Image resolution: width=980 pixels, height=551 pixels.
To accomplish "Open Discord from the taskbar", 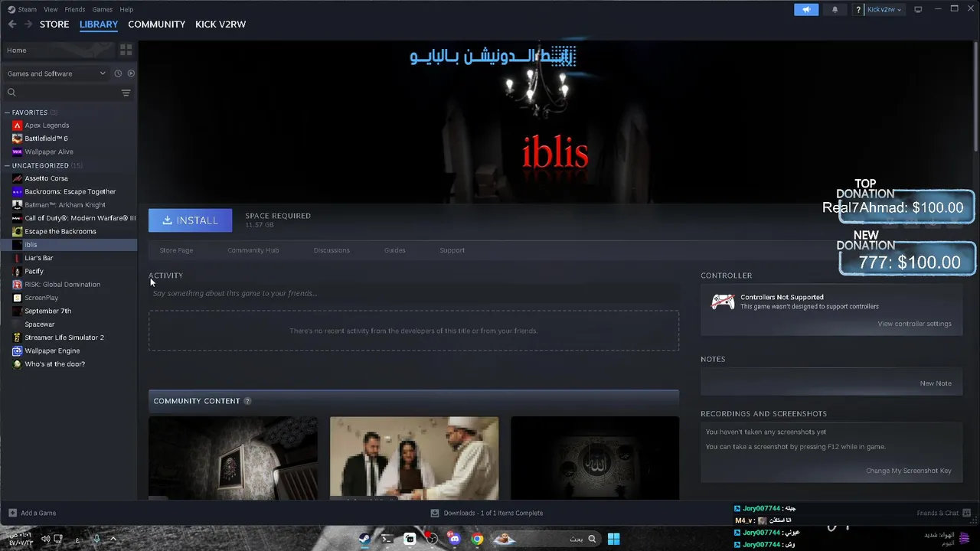I will pos(455,539).
